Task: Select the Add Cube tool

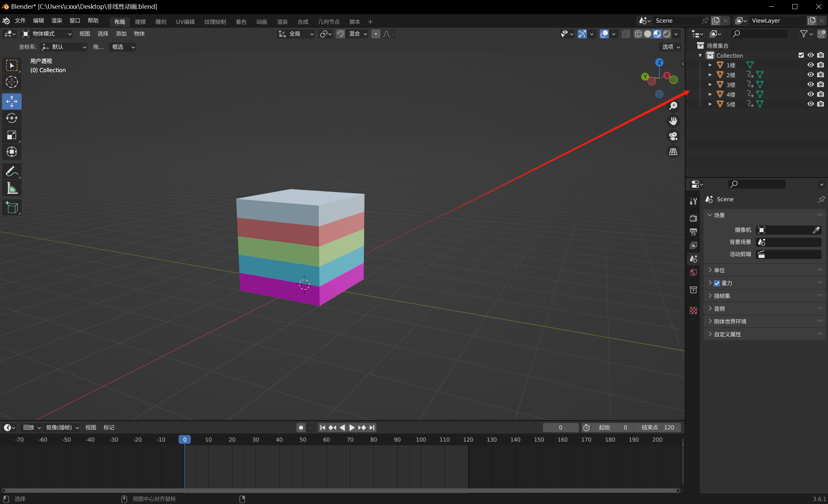Action: pyautogui.click(x=12, y=207)
